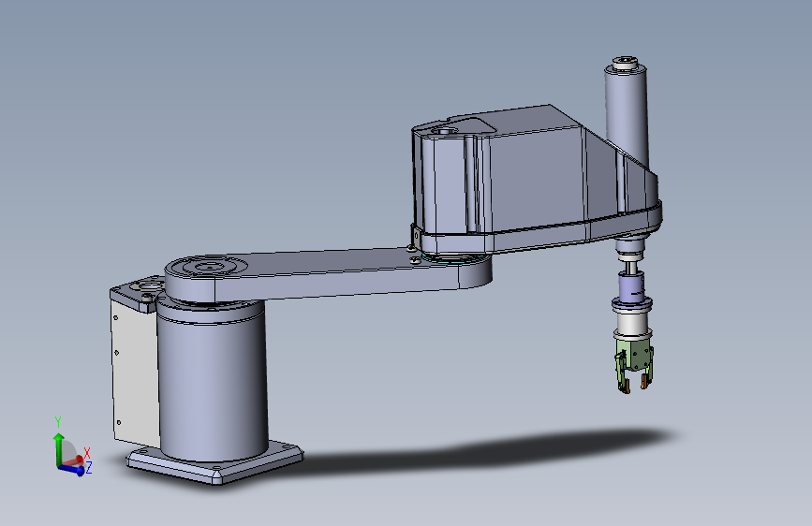Image resolution: width=812 pixels, height=526 pixels.
Task: Click the red X axis of the triad
Action: pyautogui.click(x=77, y=460)
